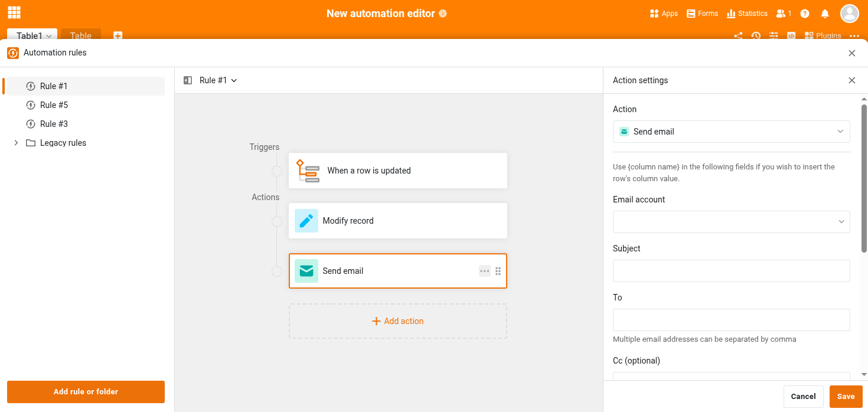Click the drag handle on Send email

[498, 271]
